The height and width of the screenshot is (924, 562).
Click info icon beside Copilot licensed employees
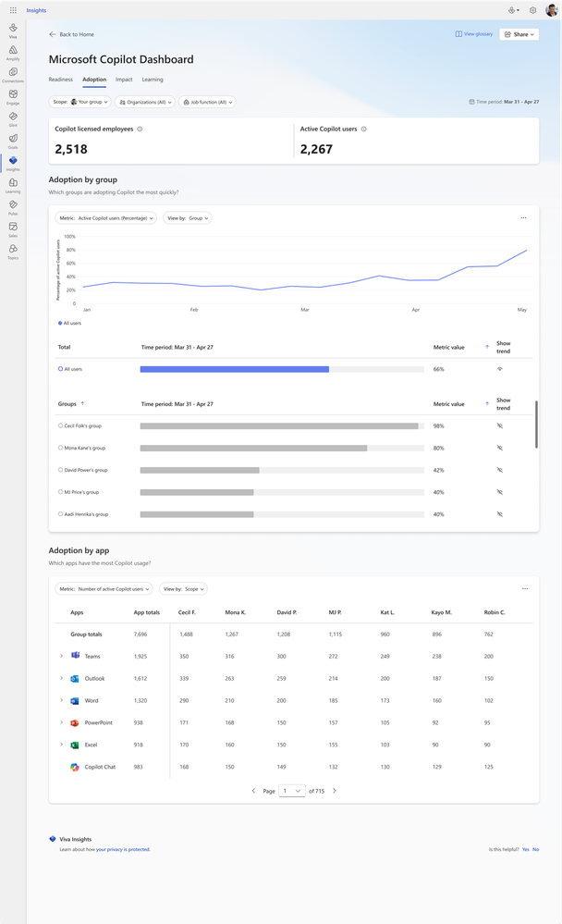tap(140, 129)
